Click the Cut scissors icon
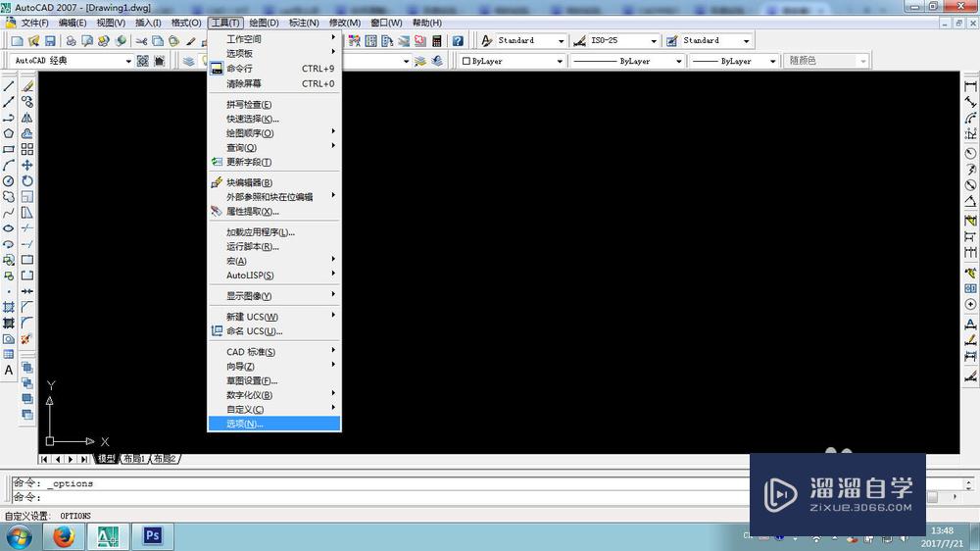 pyautogui.click(x=142, y=40)
